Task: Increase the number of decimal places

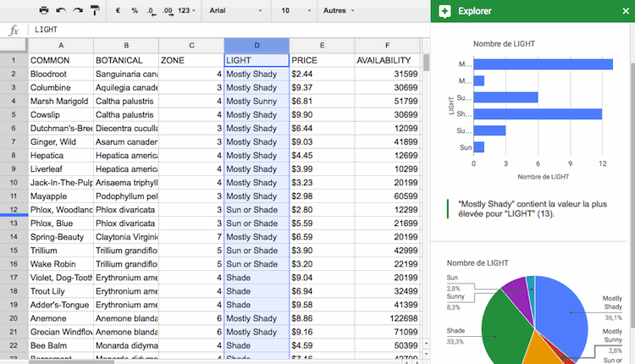Action: 168,11
